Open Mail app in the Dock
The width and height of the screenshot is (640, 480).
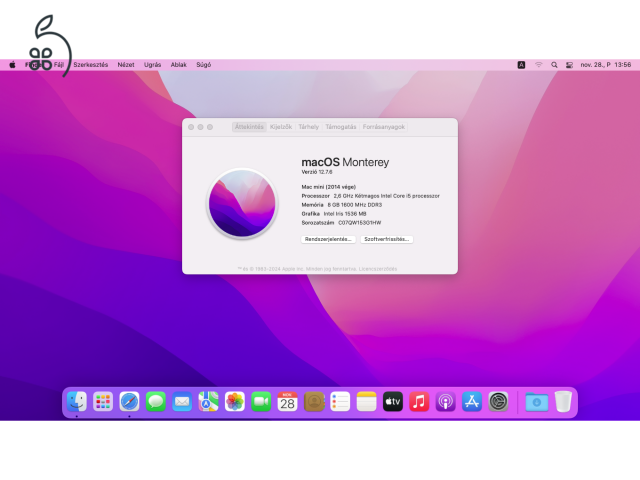182,402
